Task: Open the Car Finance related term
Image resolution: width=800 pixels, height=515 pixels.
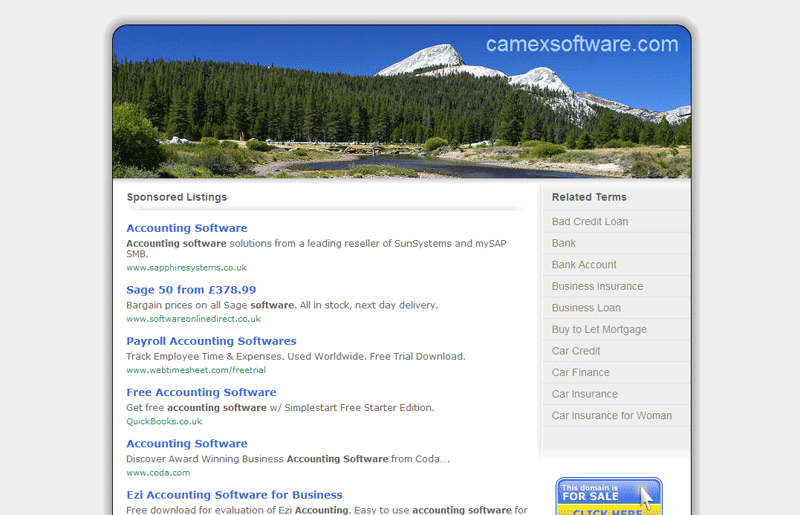Action: pyautogui.click(x=580, y=372)
